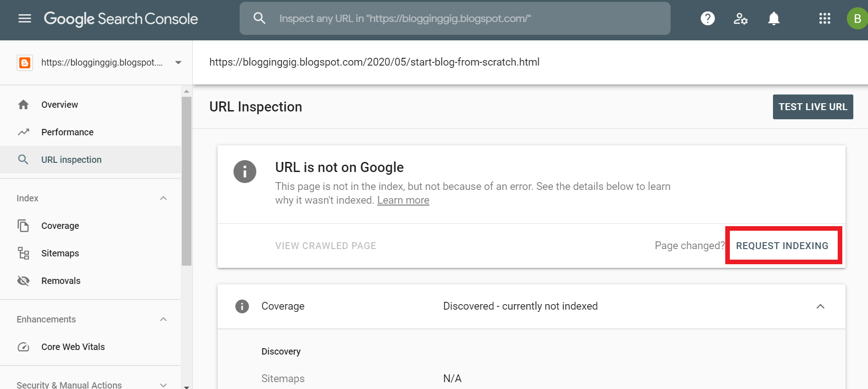Open the Learn more link
Screen dimensions: 868x389
pyautogui.click(x=403, y=200)
